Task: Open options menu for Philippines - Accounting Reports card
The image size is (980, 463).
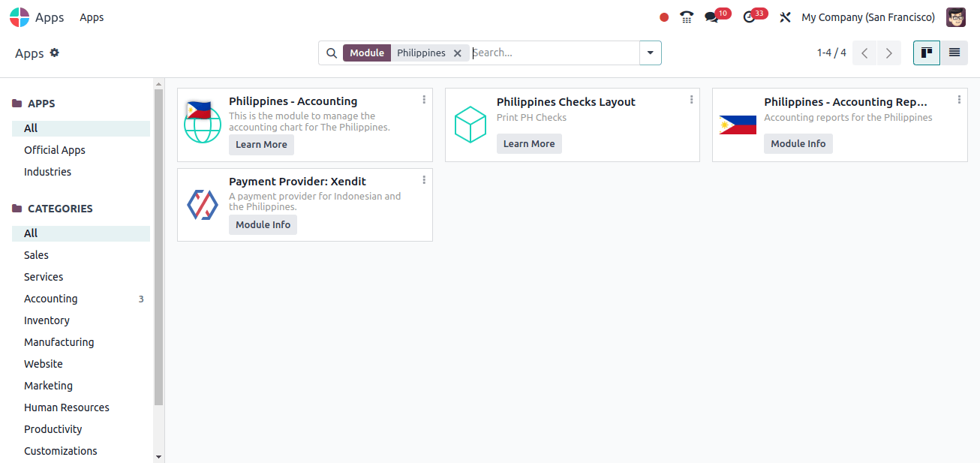Action: (959, 99)
